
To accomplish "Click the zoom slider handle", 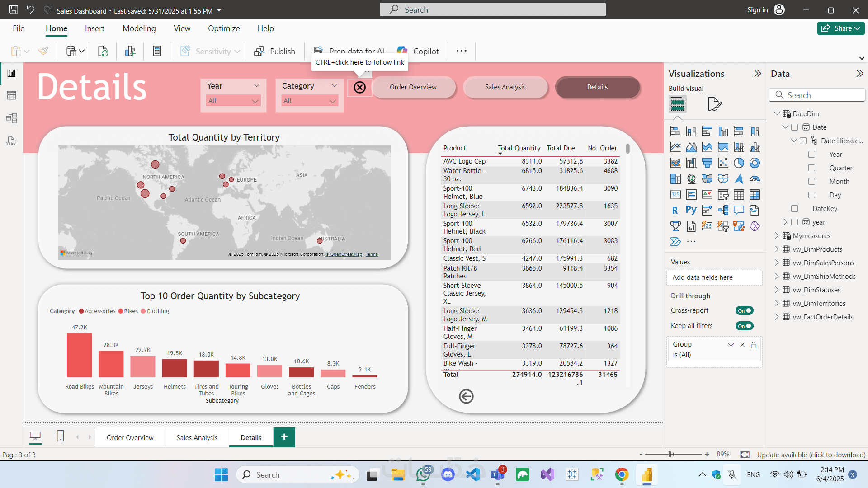I will [670, 454].
